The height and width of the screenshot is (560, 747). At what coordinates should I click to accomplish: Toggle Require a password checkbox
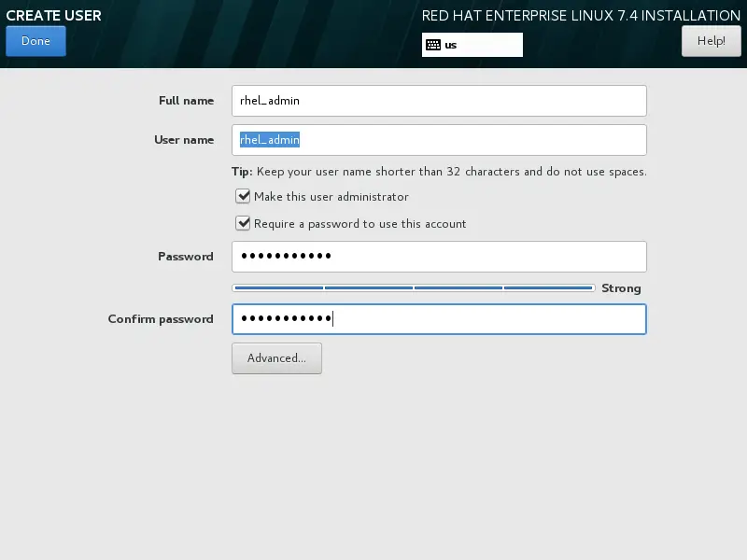coord(243,223)
